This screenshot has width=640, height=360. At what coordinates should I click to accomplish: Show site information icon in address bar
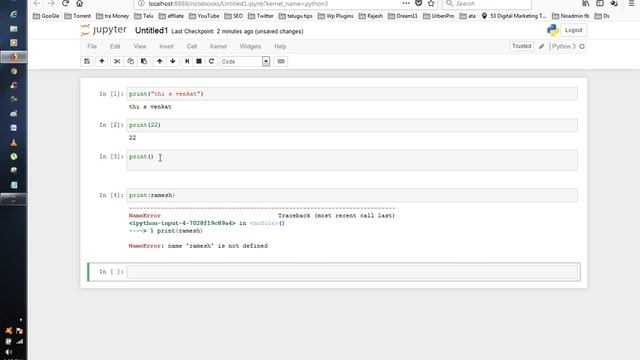click(141, 3)
